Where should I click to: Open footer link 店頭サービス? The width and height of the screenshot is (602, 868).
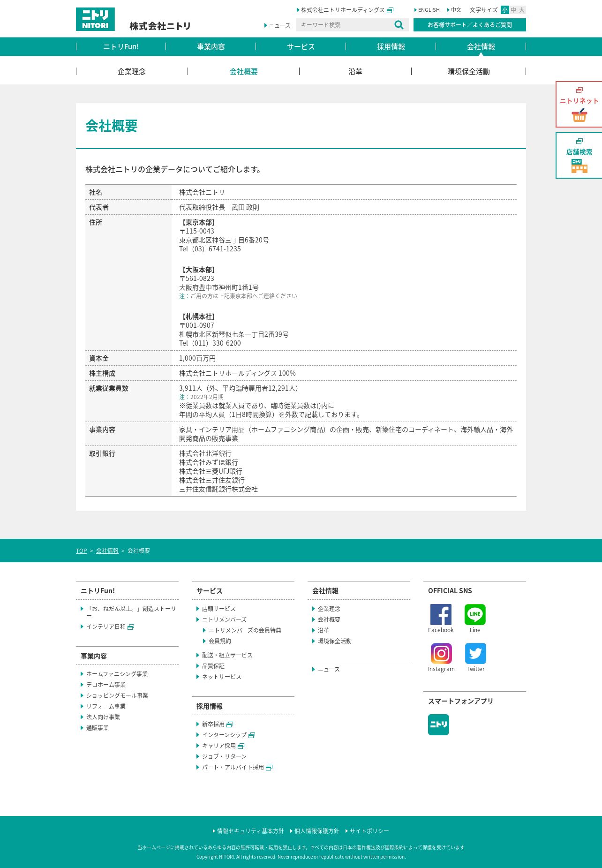[x=219, y=609]
